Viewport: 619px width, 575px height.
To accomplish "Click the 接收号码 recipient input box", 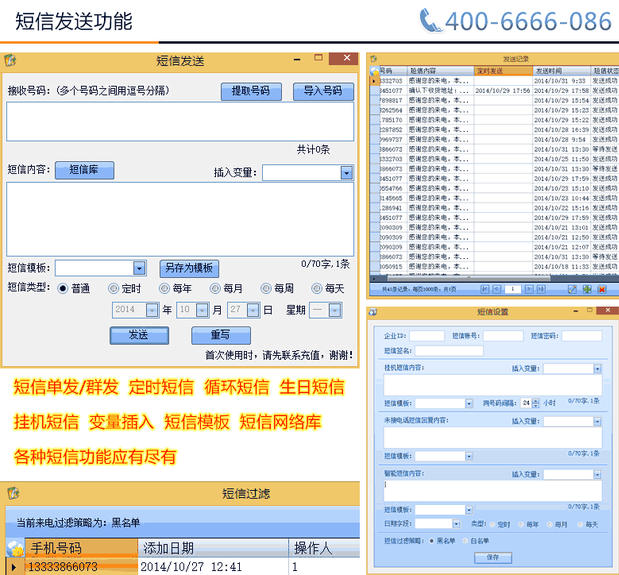I will pos(180,121).
